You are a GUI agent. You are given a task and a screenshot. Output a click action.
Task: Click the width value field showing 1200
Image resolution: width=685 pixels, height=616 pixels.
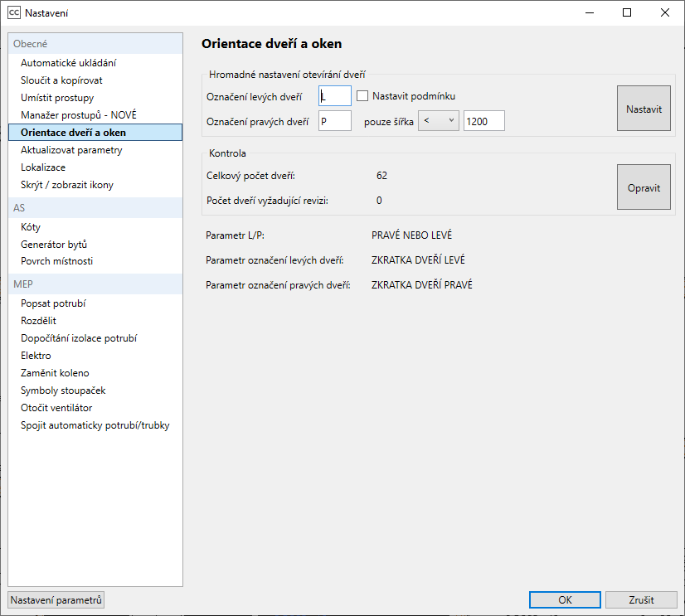(x=484, y=121)
